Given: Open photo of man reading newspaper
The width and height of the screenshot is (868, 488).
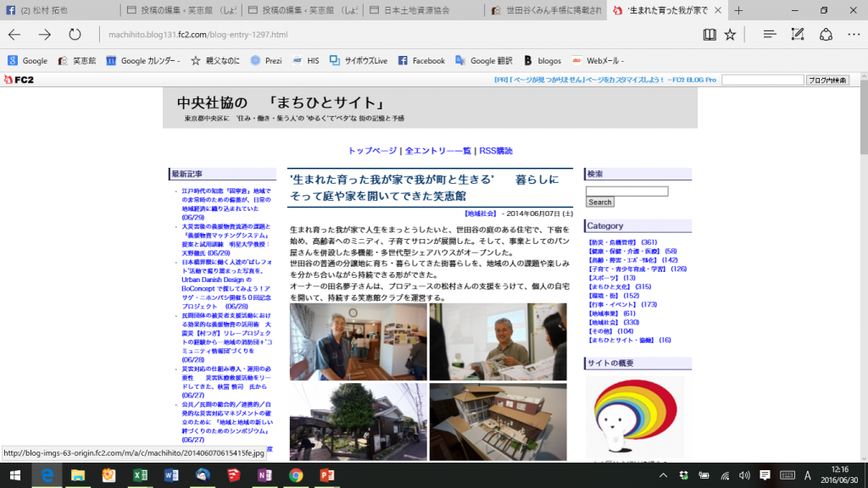Looking at the screenshot, I should (498, 341).
